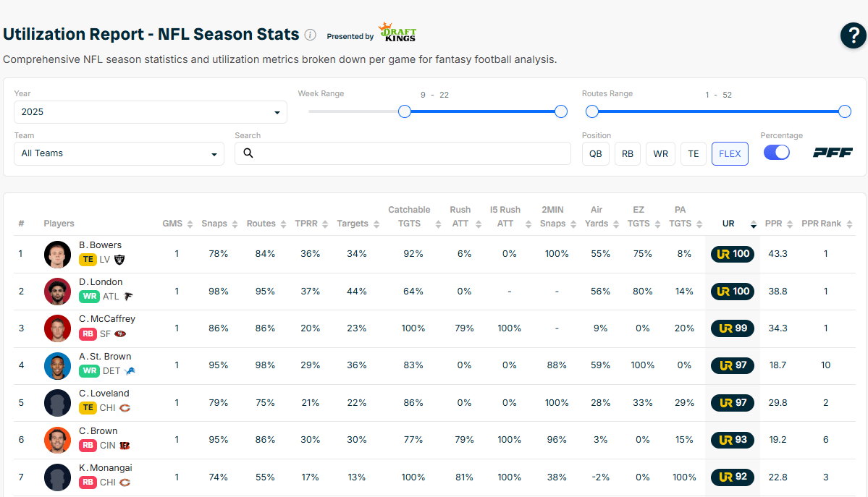Toggle the Percentage switch
The width and height of the screenshot is (868, 497).
(x=777, y=153)
